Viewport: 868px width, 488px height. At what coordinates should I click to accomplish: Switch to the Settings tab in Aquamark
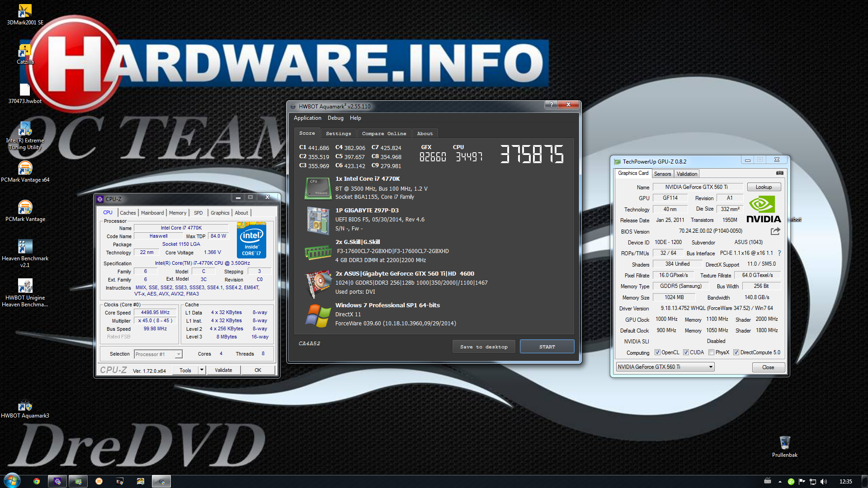click(x=338, y=133)
